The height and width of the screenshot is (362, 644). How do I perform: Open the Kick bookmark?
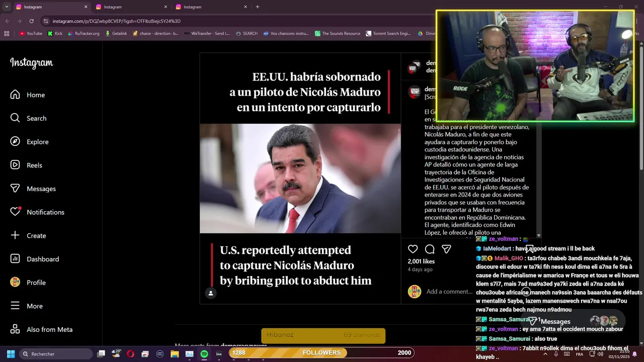(55, 34)
